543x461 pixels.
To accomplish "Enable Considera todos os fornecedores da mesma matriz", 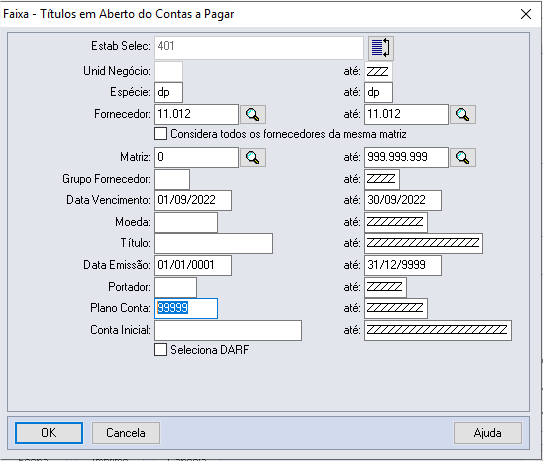I will point(160,134).
